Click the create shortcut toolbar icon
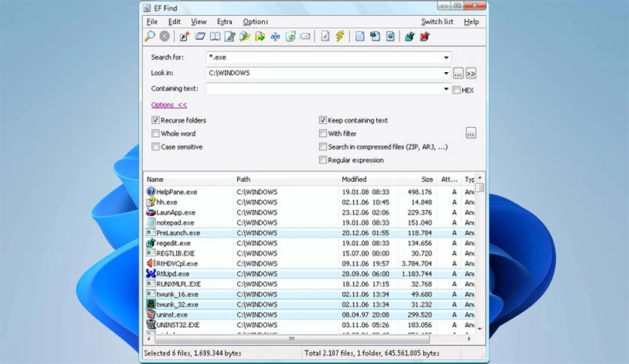The image size is (629, 364). 184,37
